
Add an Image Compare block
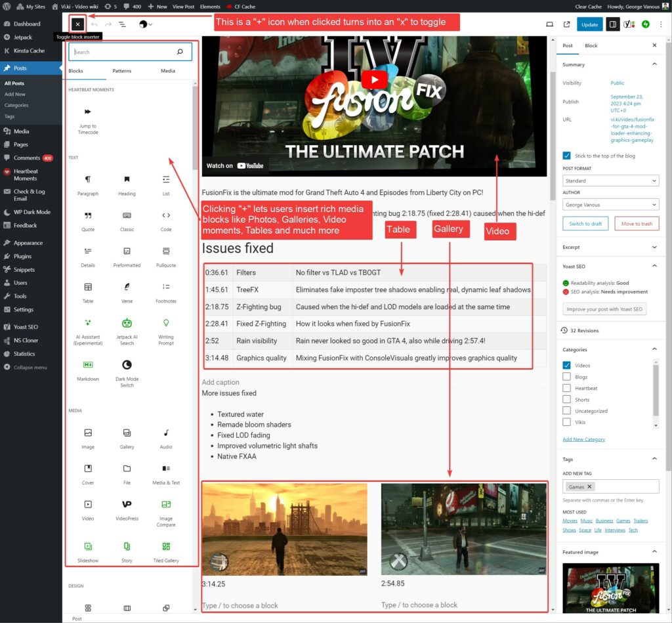(x=166, y=513)
